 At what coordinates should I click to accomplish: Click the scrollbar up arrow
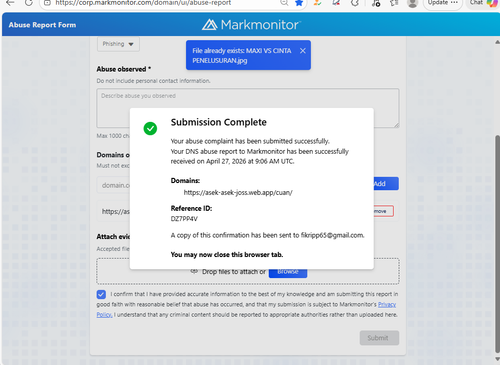497,42
